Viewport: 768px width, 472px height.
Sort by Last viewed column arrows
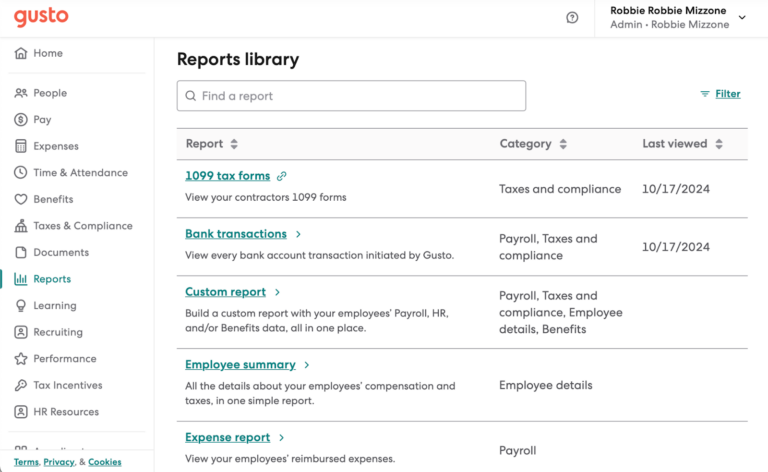719,144
